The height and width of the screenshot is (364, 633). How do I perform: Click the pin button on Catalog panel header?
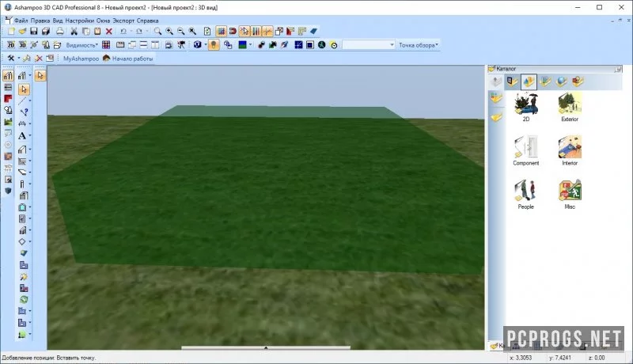coord(618,69)
